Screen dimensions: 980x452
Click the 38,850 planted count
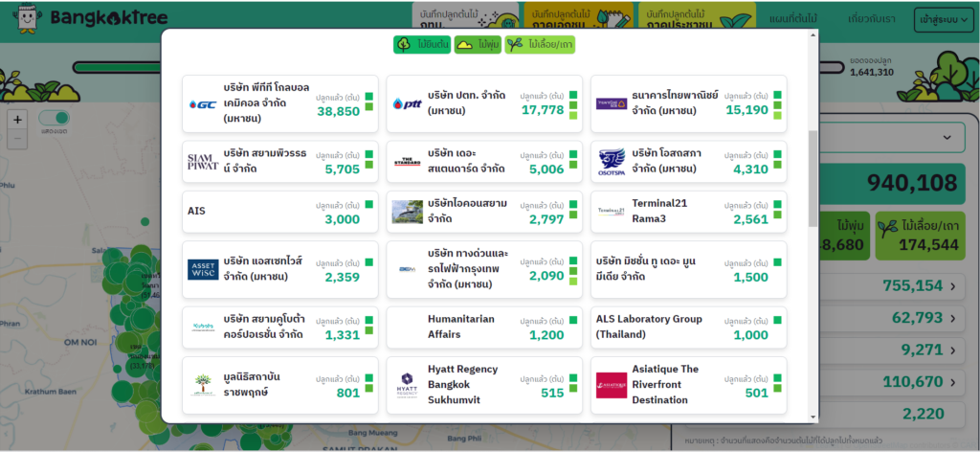[x=338, y=111]
